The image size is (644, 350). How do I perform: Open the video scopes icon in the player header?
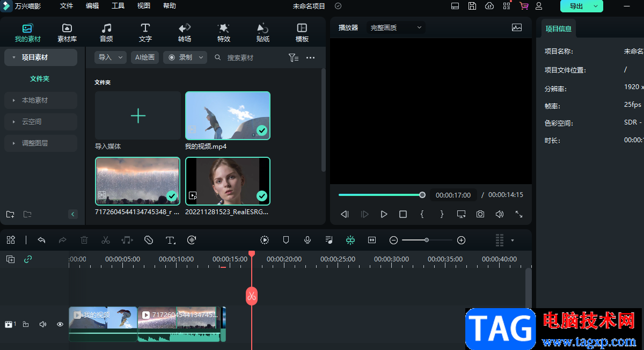(517, 27)
